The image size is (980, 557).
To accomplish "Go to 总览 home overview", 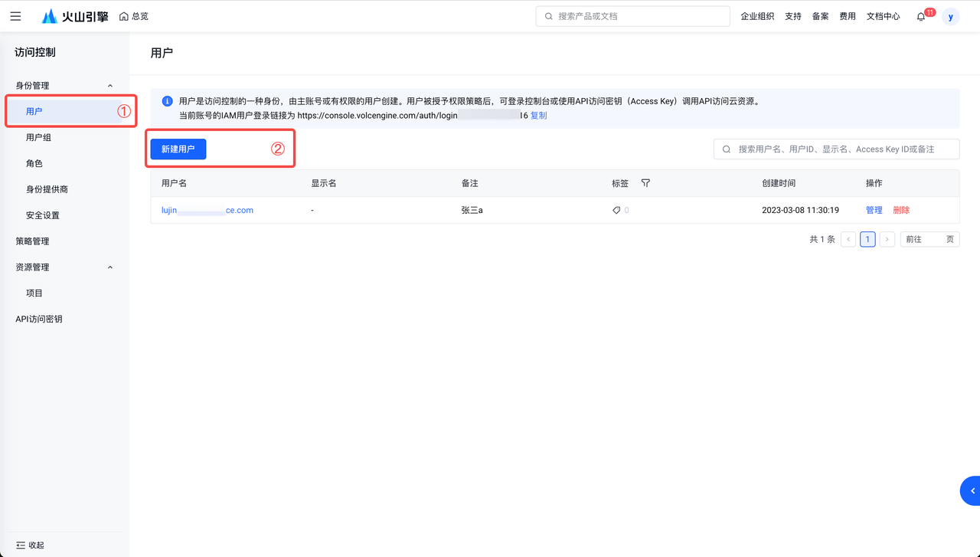I will (134, 16).
